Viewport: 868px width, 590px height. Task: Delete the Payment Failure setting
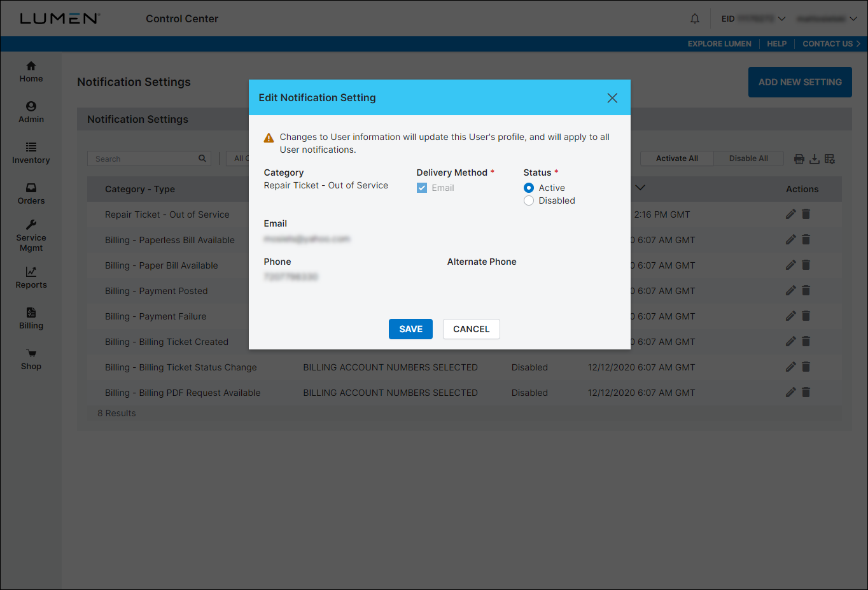[806, 316]
